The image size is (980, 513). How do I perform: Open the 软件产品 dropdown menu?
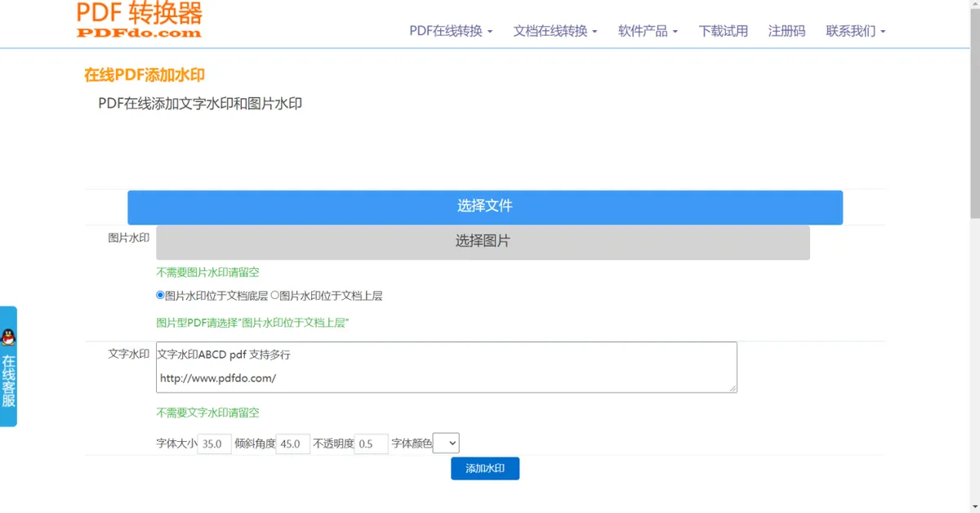(x=648, y=31)
